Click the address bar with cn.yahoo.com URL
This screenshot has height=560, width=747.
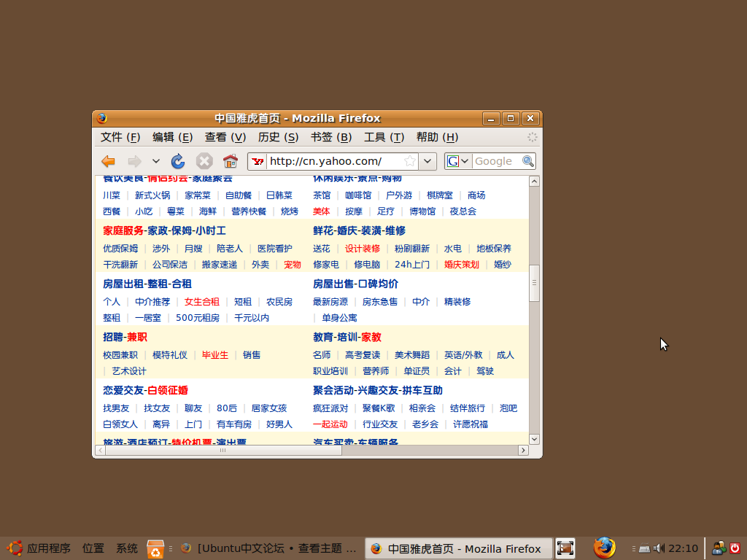(334, 161)
